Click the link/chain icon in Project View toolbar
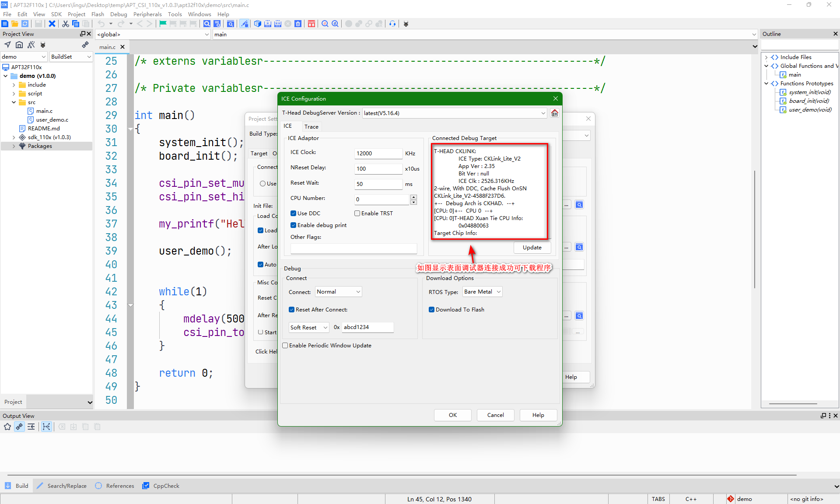This screenshot has height=504, width=840. click(85, 45)
